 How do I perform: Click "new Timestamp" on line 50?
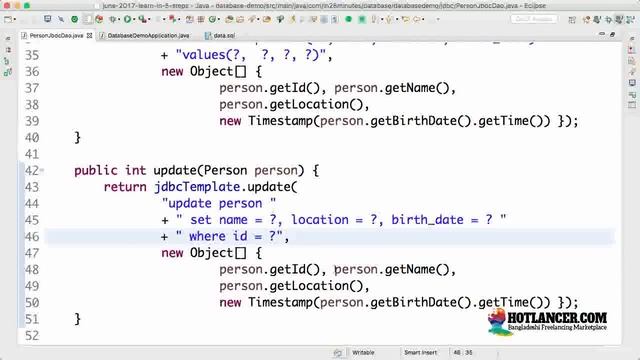(266, 302)
